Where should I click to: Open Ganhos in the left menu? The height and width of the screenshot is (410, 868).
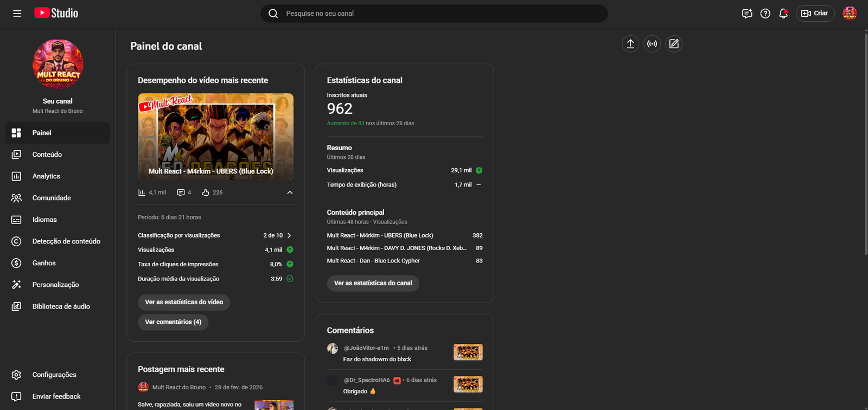click(x=44, y=263)
